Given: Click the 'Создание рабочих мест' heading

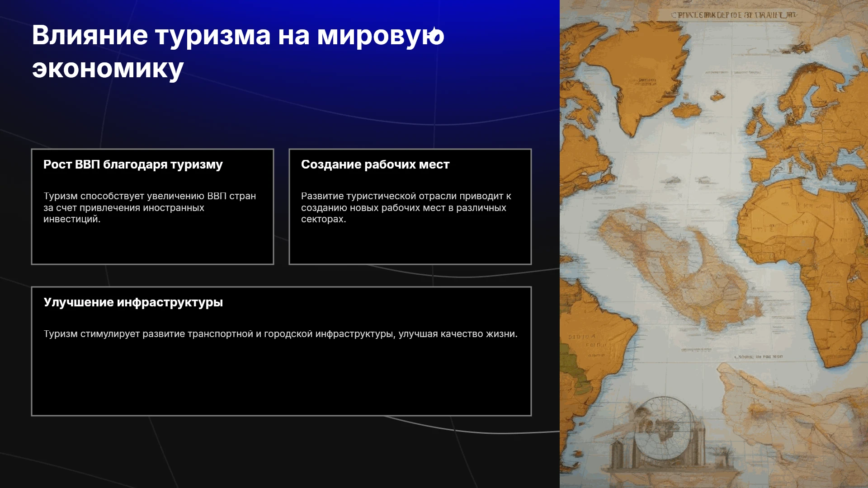Looking at the screenshot, I should tap(375, 164).
